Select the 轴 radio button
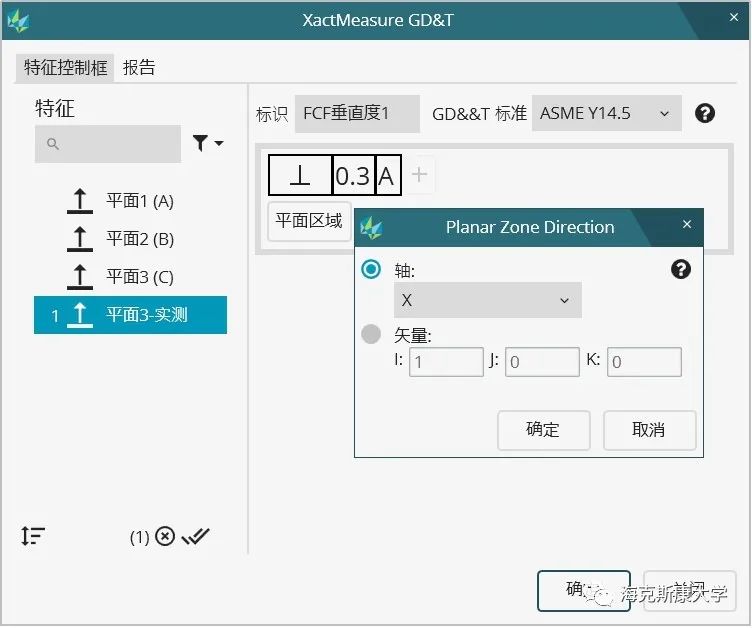This screenshot has width=752, height=628. (371, 269)
